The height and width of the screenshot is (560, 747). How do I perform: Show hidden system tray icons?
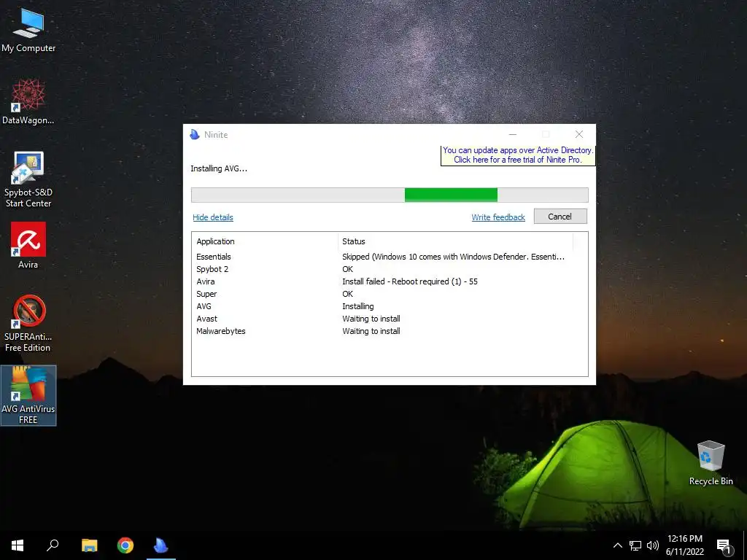tap(617, 545)
